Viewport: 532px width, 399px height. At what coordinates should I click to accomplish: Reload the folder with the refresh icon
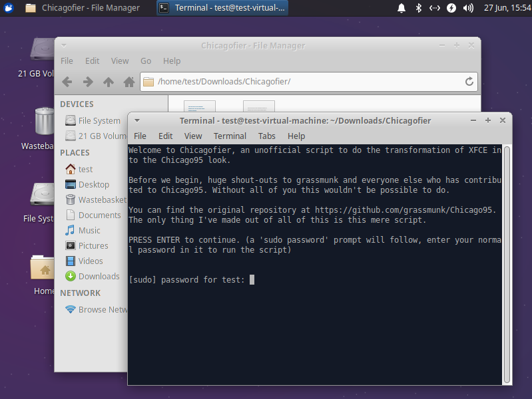pyautogui.click(x=469, y=81)
